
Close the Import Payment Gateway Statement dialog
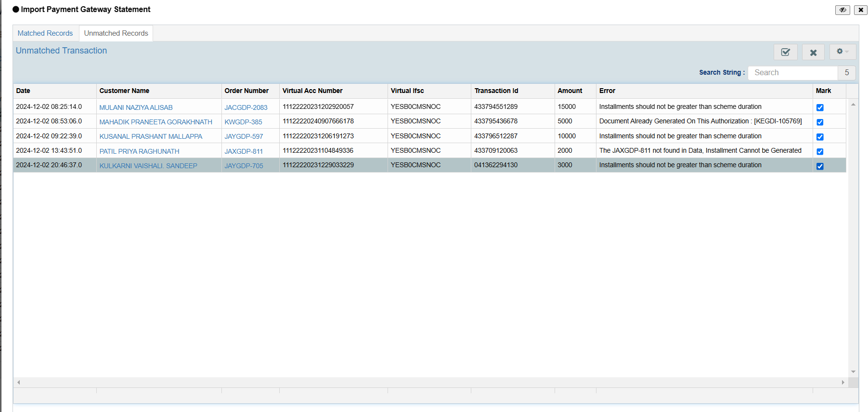[x=861, y=10]
